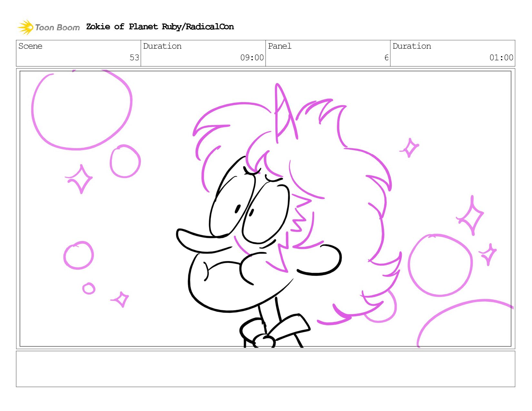Click the empty notes box below the panel

pos(266,369)
